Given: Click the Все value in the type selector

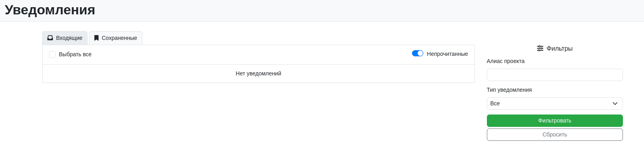Looking at the screenshot, I should click(x=495, y=103).
